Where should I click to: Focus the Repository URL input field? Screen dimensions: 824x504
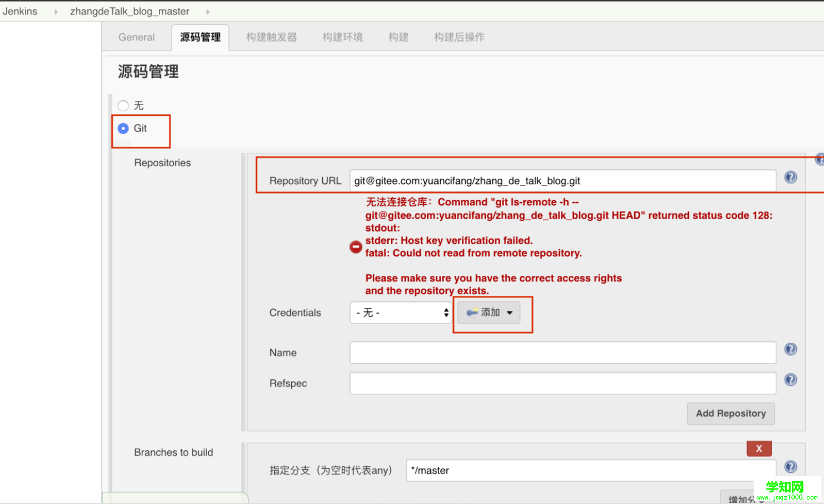pyautogui.click(x=563, y=181)
